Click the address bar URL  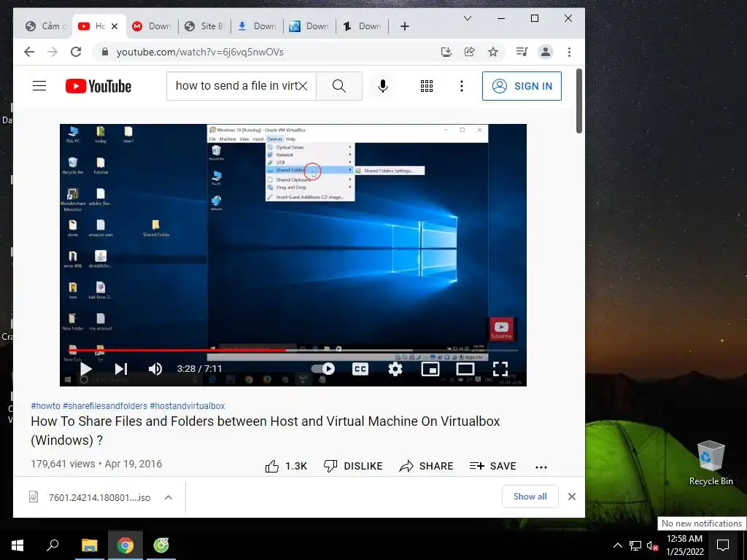pyautogui.click(x=200, y=52)
